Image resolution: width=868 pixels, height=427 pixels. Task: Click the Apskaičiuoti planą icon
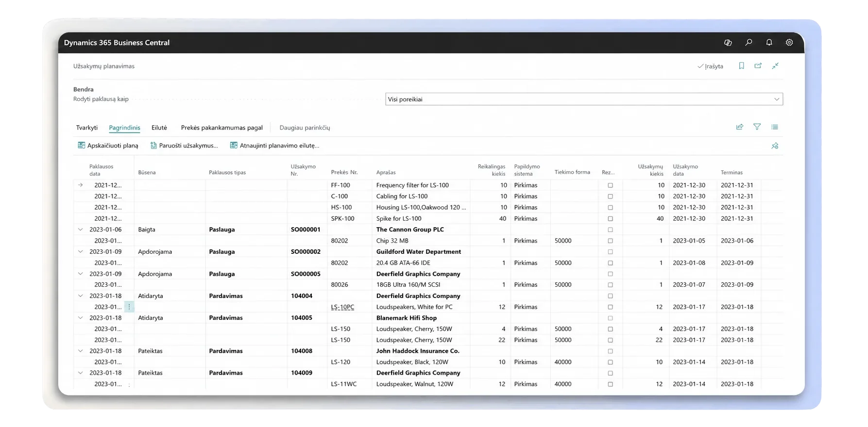click(81, 146)
